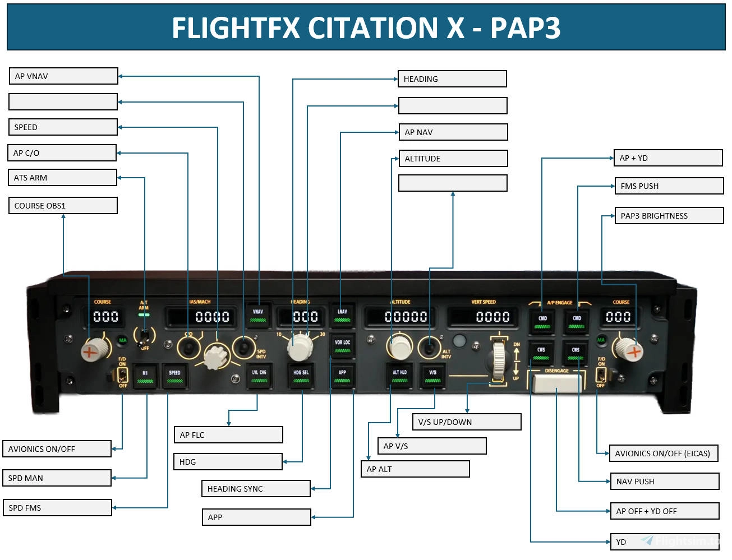Push the ALT INTV button
Image resolution: width=732 pixels, height=560 pixels.
tap(430, 348)
